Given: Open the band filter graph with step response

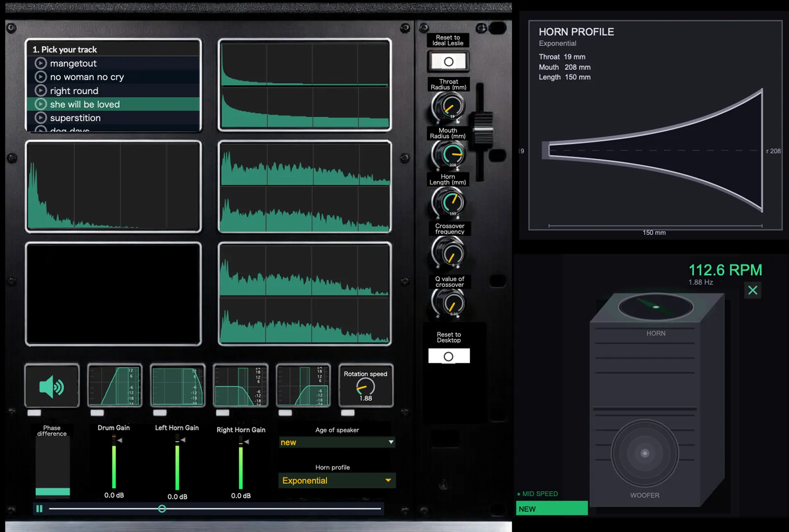Looking at the screenshot, I should (x=240, y=386).
